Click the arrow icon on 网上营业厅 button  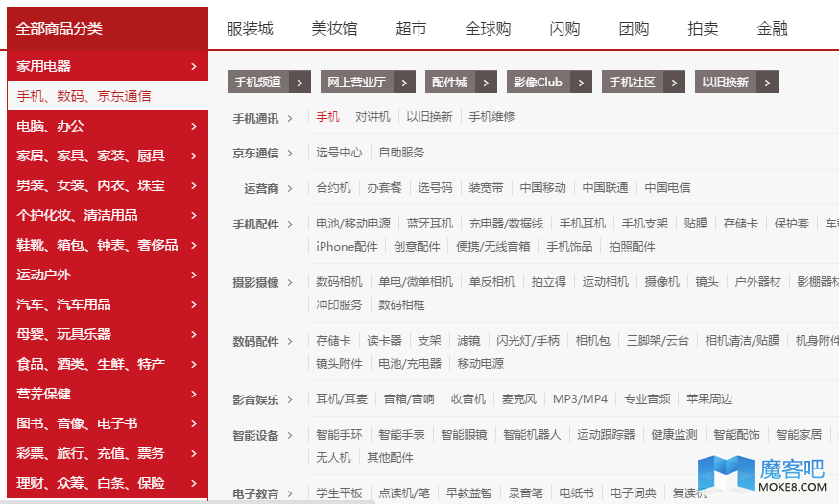pyautogui.click(x=404, y=83)
